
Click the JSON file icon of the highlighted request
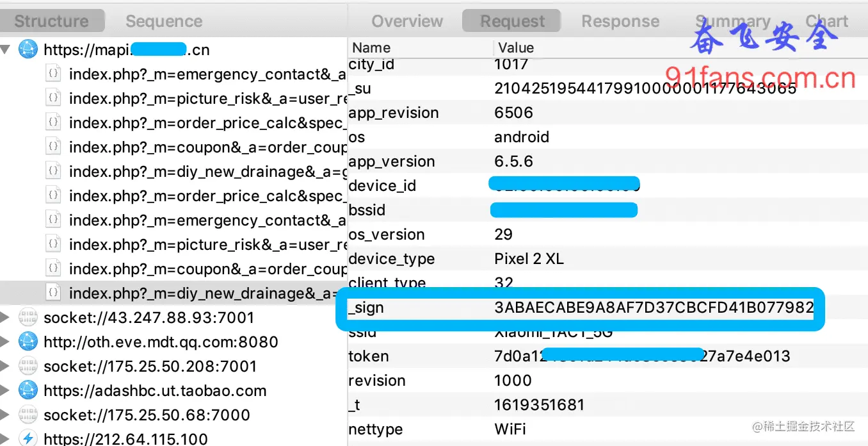(54, 293)
